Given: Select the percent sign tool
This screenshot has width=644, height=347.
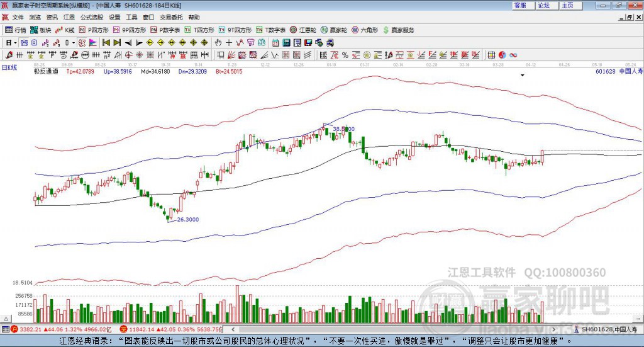Looking at the screenshot, I should click(x=345, y=55).
